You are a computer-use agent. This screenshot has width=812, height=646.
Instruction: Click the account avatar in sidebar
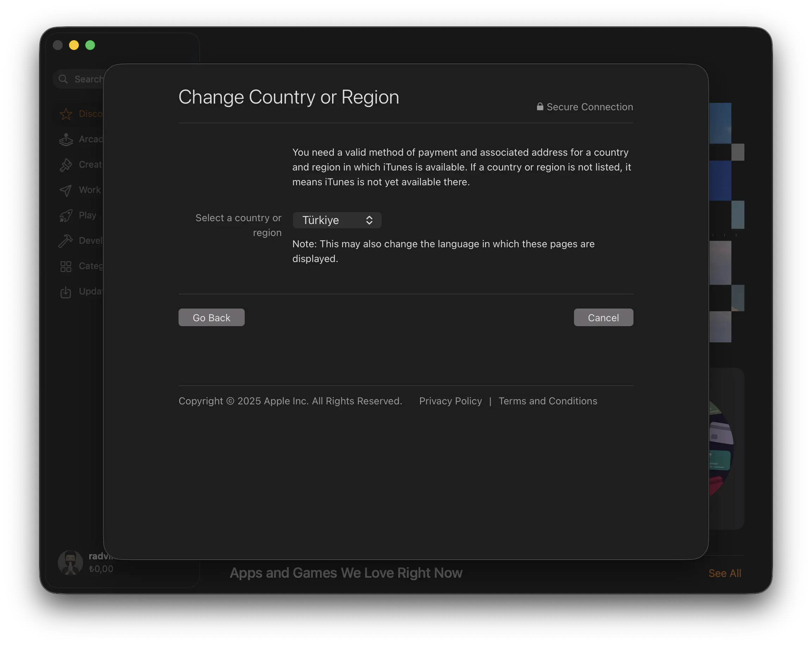[x=70, y=563]
